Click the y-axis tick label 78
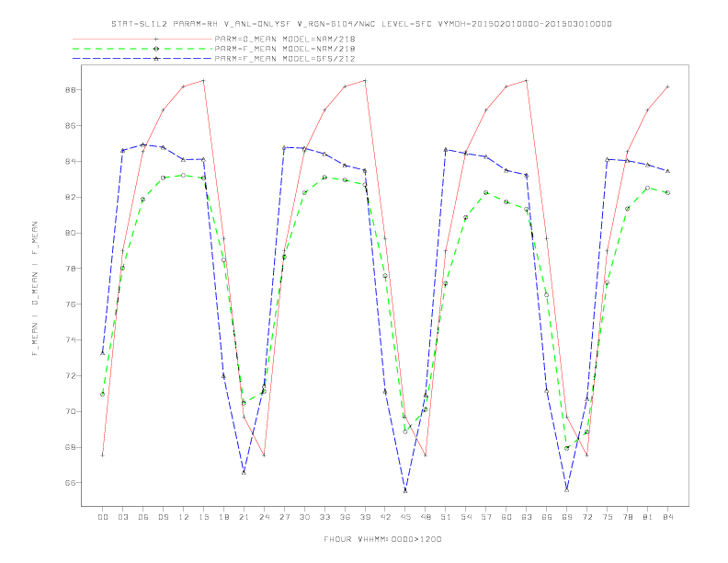This screenshot has width=728, height=563. (x=70, y=269)
